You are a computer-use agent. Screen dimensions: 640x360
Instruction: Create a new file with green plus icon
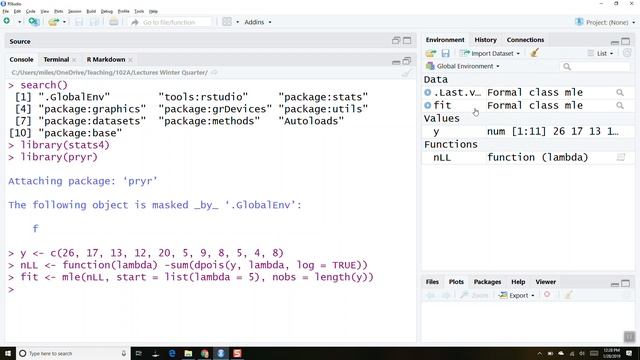click(7, 21)
